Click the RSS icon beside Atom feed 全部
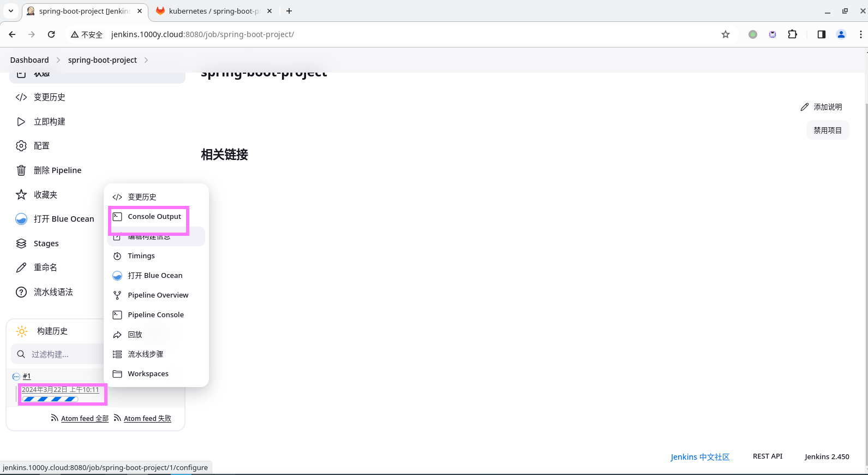 pyautogui.click(x=55, y=418)
